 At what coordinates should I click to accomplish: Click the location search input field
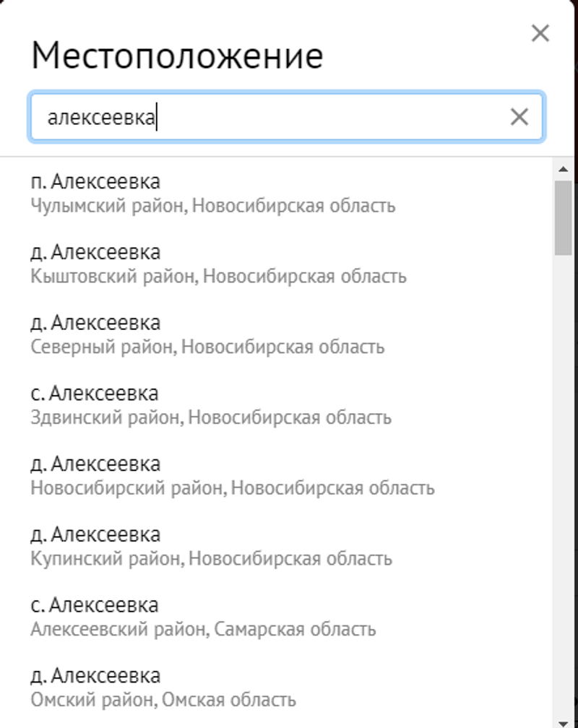pyautogui.click(x=275, y=117)
